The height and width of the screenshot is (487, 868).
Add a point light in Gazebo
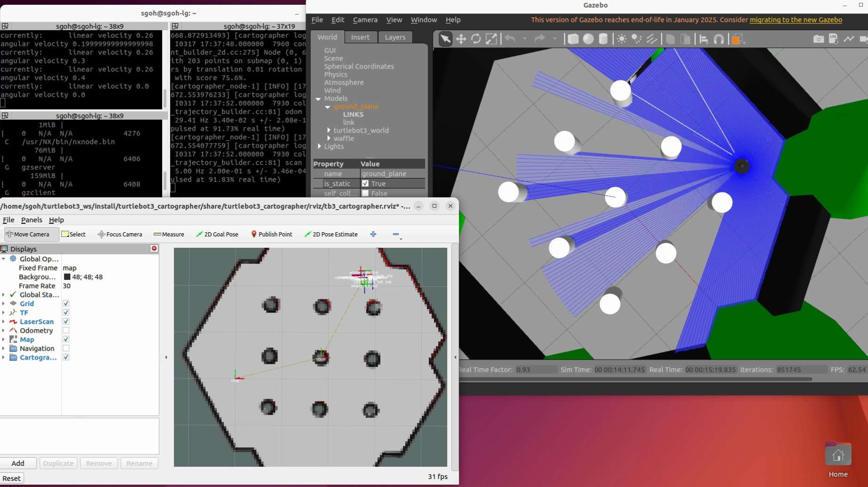622,39
